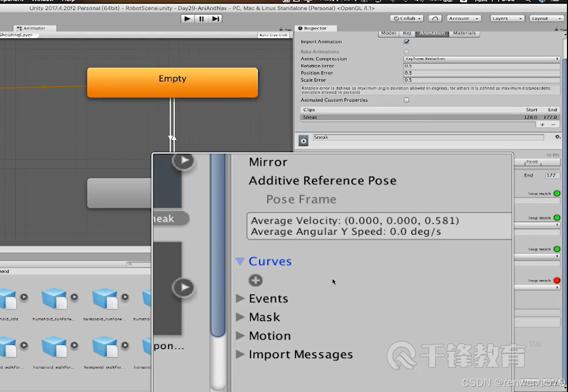Collapse the Curves section
The height and width of the screenshot is (392, 568).
pos(240,262)
